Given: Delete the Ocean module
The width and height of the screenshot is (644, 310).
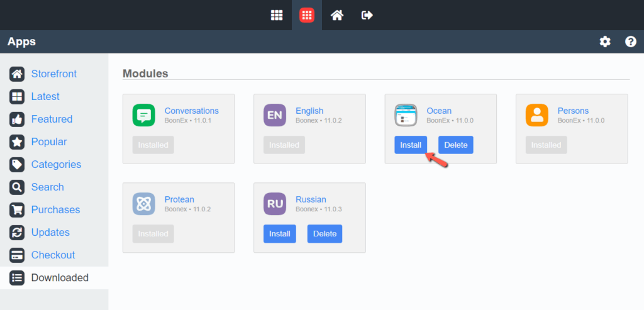Looking at the screenshot, I should point(456,145).
